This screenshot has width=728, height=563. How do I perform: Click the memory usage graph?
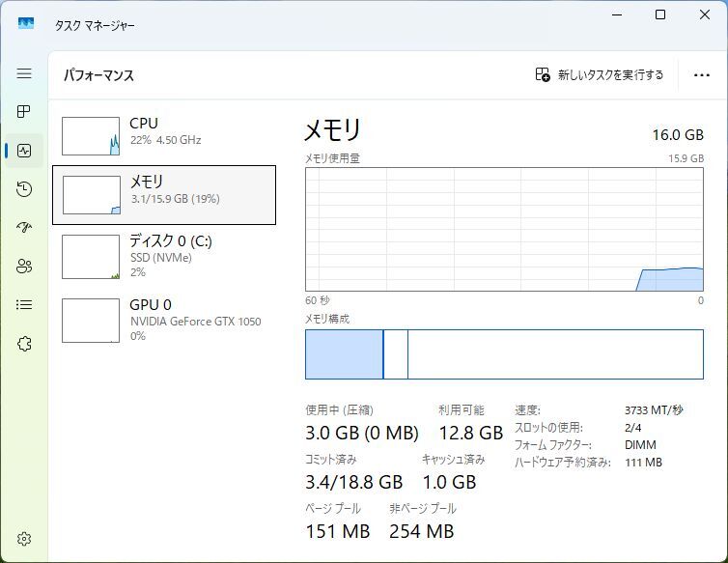pos(504,229)
